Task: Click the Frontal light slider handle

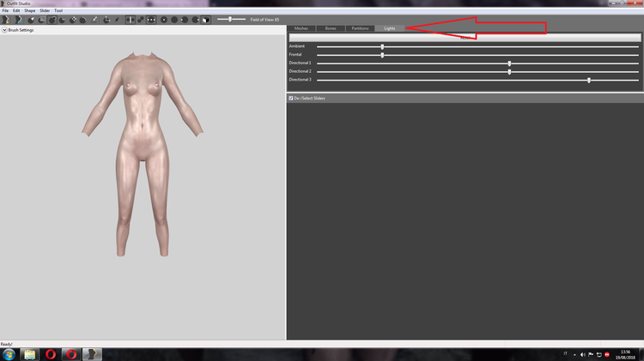Action: (382, 55)
